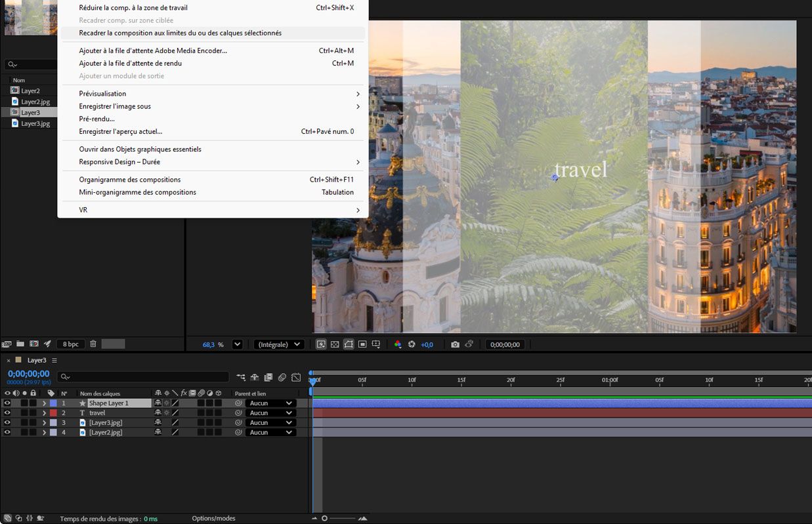The image size is (812, 524).
Task: Open the zoom percentage dropdown
Action: [x=238, y=344]
